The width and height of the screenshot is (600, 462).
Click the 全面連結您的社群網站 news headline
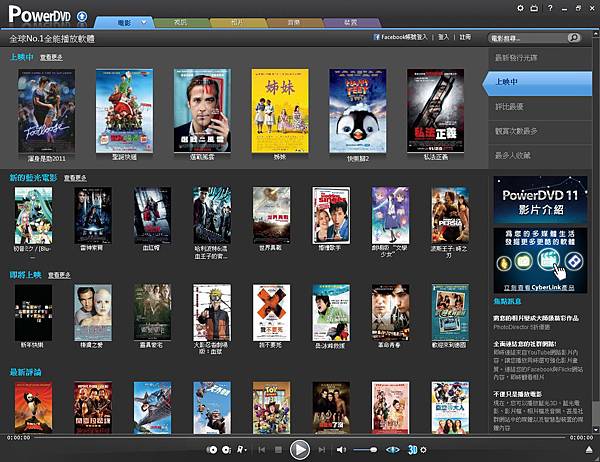(x=525, y=344)
